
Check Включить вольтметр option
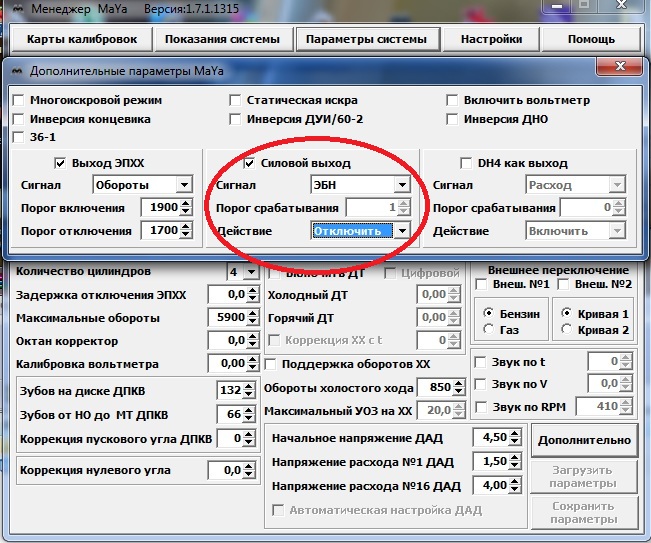point(452,100)
